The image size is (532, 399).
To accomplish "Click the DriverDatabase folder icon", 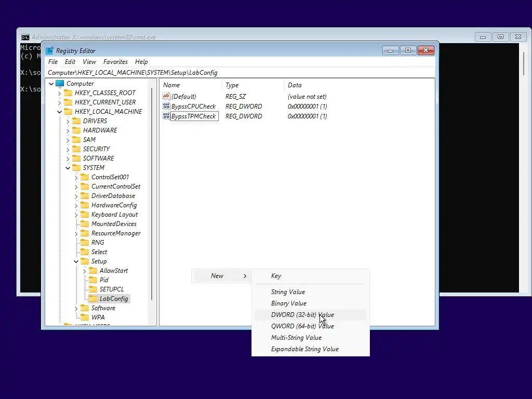I will point(85,196).
